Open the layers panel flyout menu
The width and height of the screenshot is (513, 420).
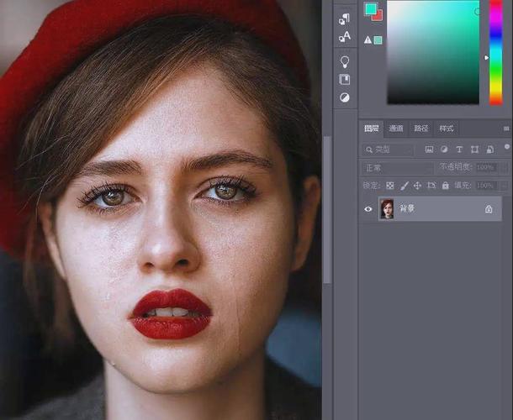tap(506, 129)
